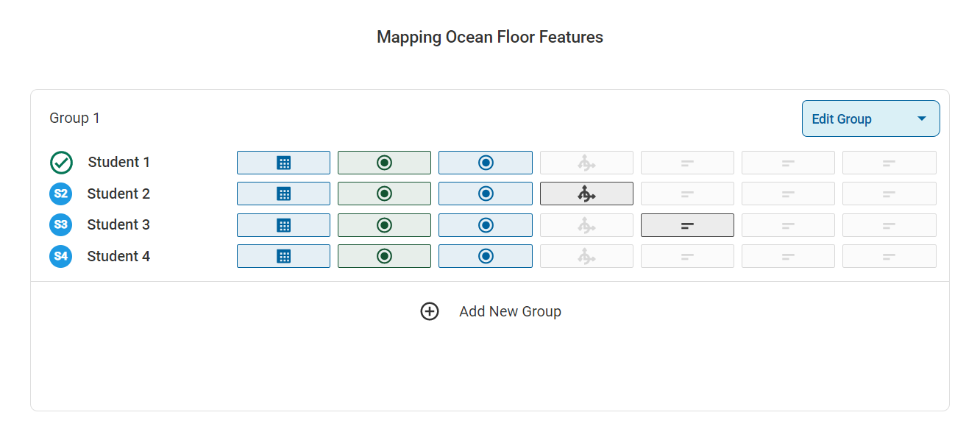Viewport: 980px width, 443px height.
Task: Click the Student 3 name label
Action: click(118, 225)
